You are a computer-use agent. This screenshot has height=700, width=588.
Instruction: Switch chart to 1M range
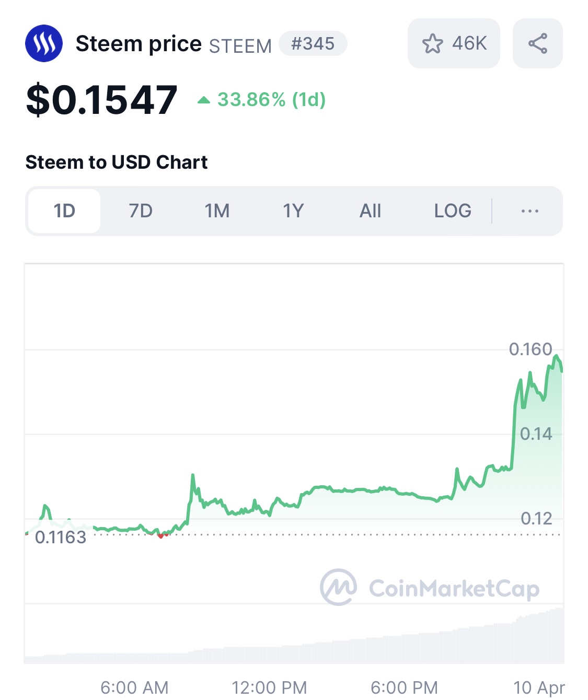[x=217, y=211]
